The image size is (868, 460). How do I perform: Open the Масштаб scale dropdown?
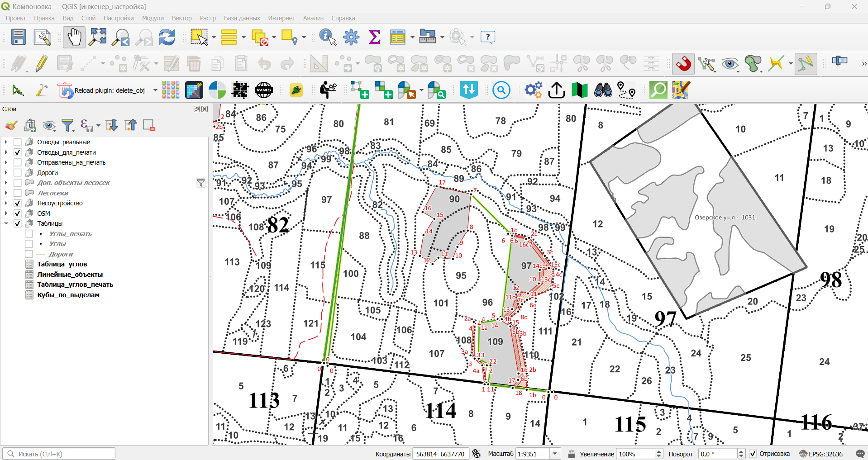click(555, 454)
